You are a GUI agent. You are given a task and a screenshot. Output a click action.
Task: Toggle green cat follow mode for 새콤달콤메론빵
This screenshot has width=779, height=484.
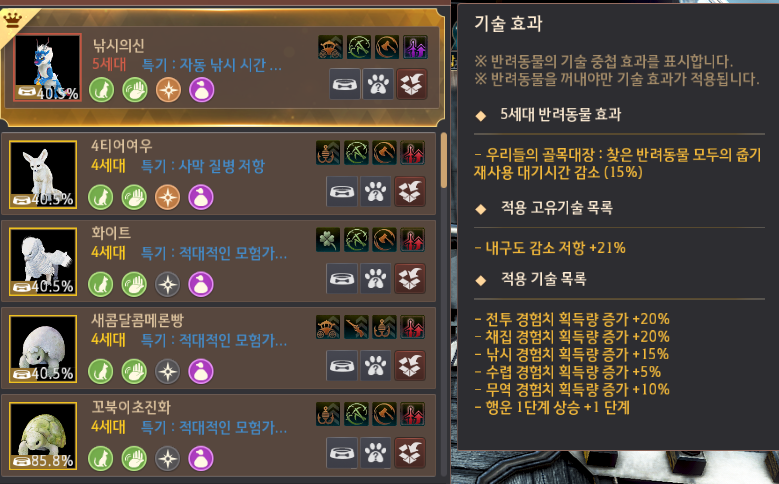click(101, 371)
